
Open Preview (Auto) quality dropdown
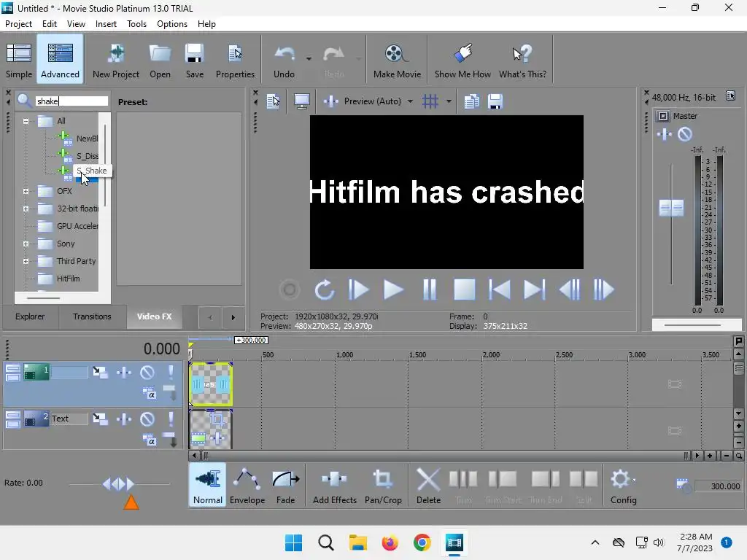(410, 101)
